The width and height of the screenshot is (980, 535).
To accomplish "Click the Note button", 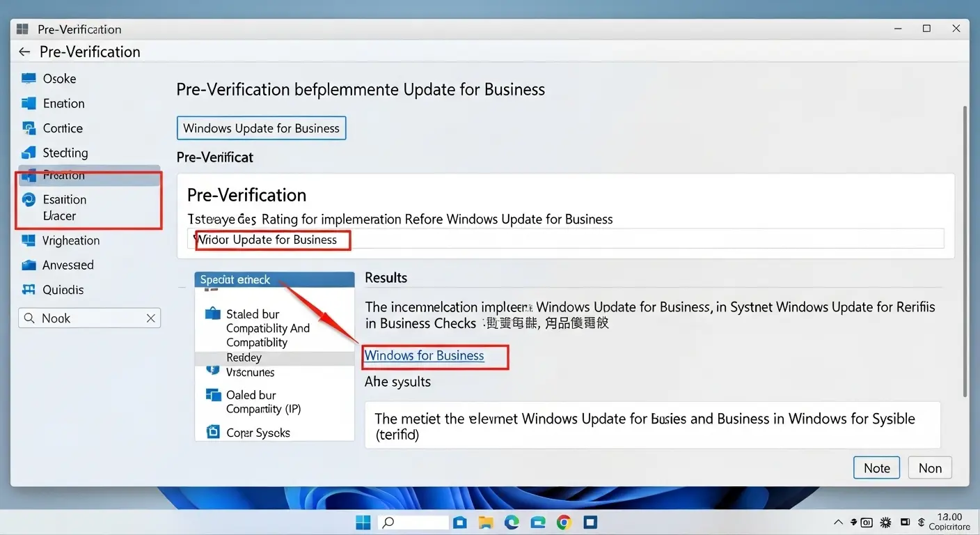I will pos(876,468).
